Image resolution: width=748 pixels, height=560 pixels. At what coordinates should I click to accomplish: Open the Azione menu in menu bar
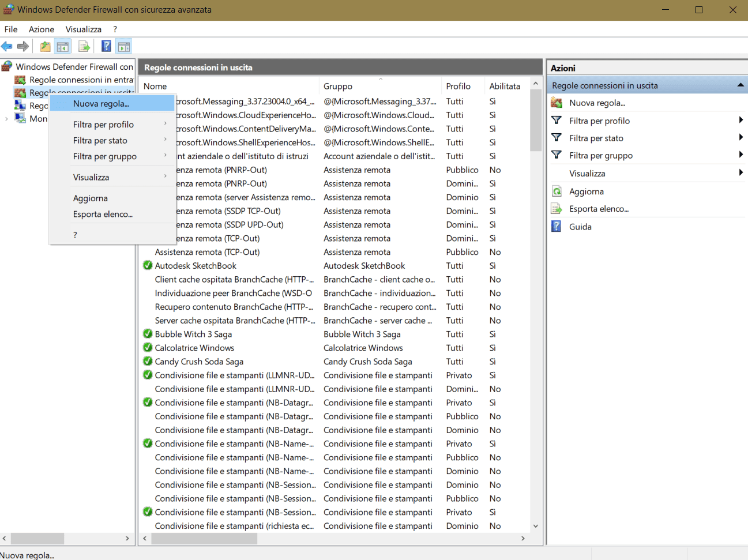click(x=42, y=29)
